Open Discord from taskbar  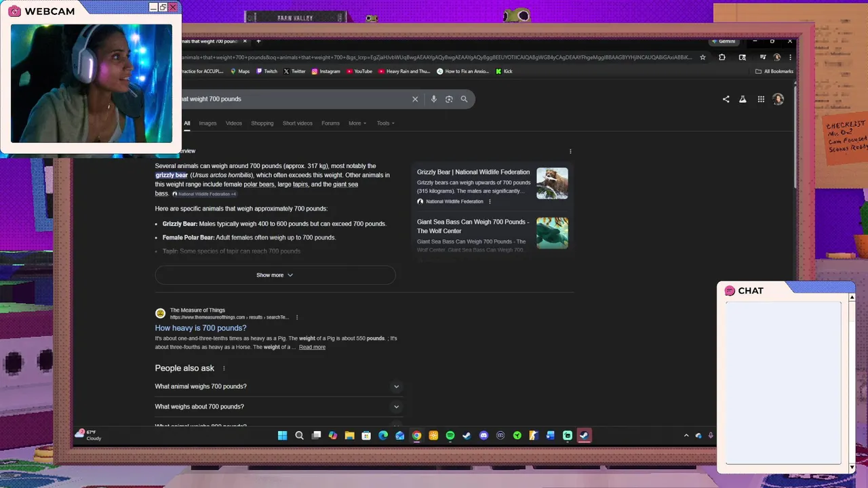tap(484, 436)
